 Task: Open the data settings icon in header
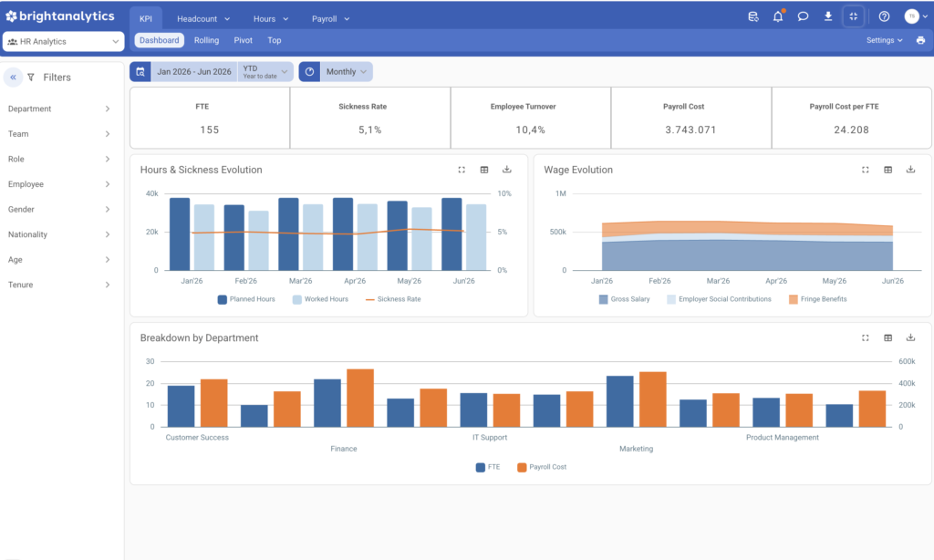pyautogui.click(x=752, y=16)
